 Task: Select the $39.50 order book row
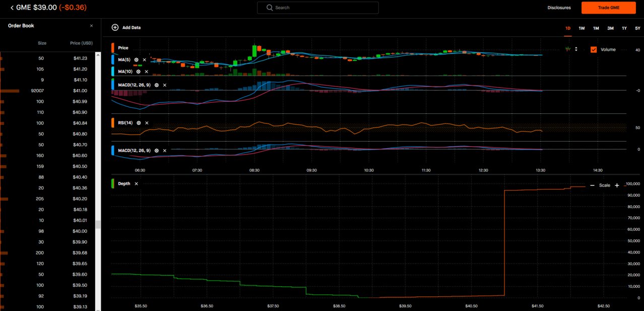(x=47, y=285)
